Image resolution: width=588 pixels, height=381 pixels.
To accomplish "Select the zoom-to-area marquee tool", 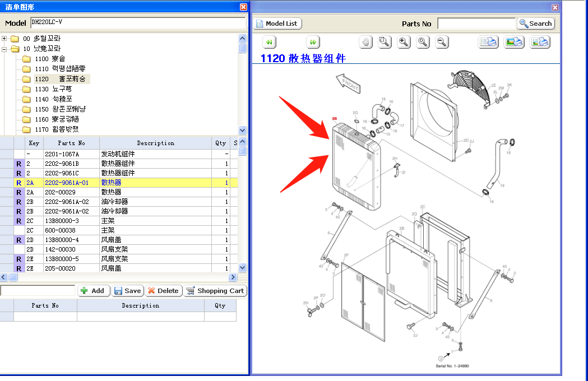I will pos(385,42).
